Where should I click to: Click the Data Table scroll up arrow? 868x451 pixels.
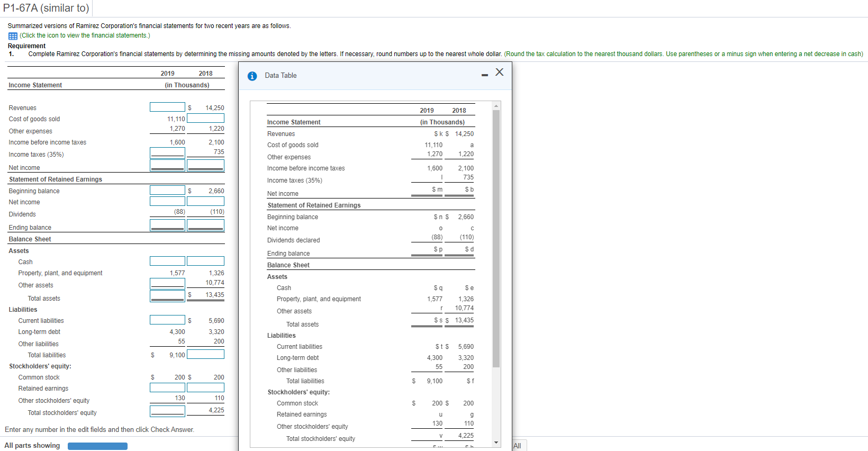[x=496, y=105]
